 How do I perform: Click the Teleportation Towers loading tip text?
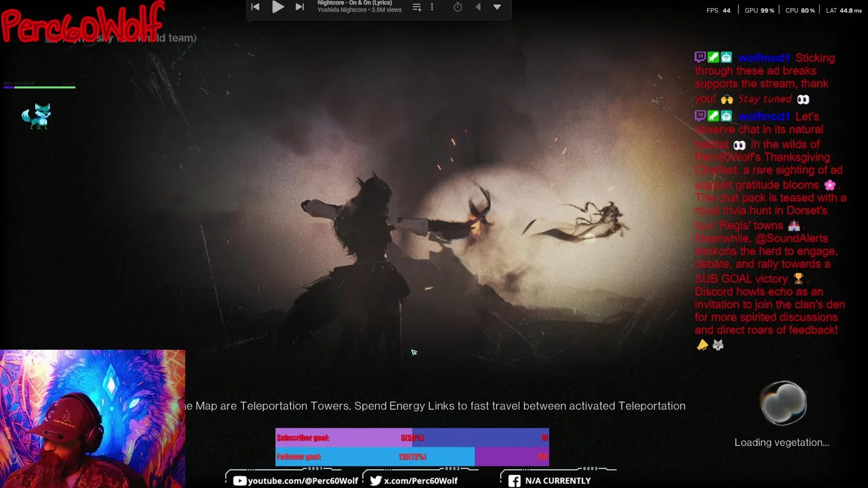pyautogui.click(x=434, y=406)
